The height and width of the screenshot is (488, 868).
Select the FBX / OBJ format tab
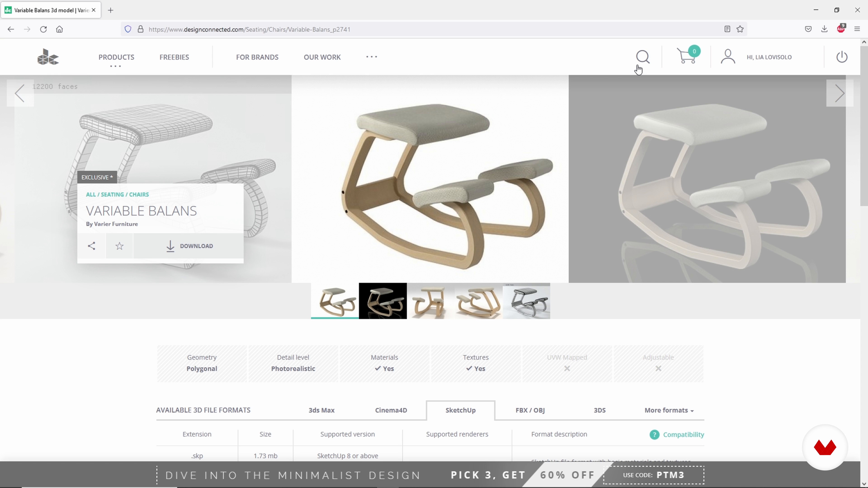(530, 410)
